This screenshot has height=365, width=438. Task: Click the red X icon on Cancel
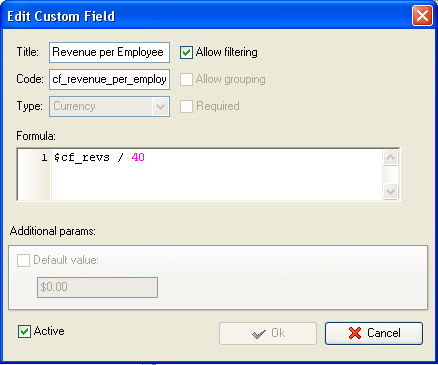tap(355, 333)
